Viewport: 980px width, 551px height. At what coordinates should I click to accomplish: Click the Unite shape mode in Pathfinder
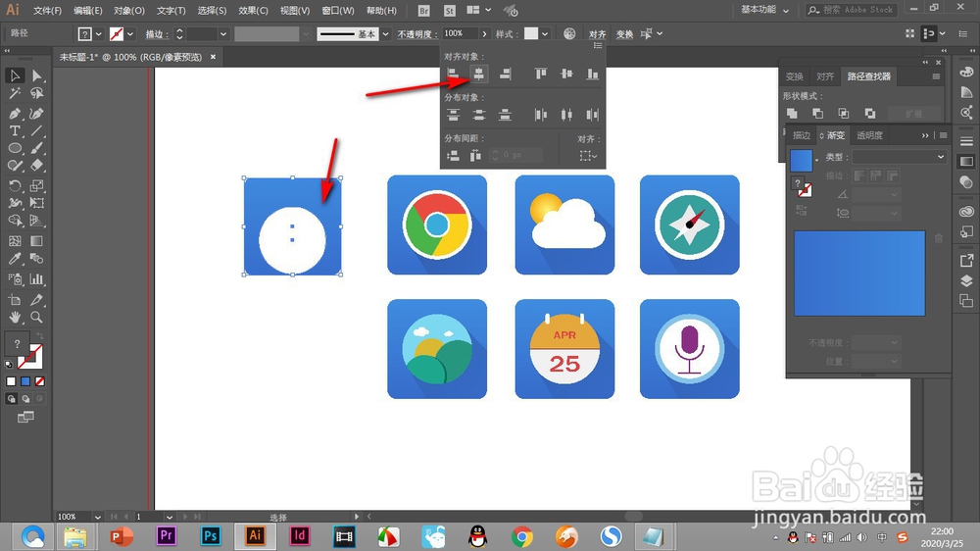(792, 113)
